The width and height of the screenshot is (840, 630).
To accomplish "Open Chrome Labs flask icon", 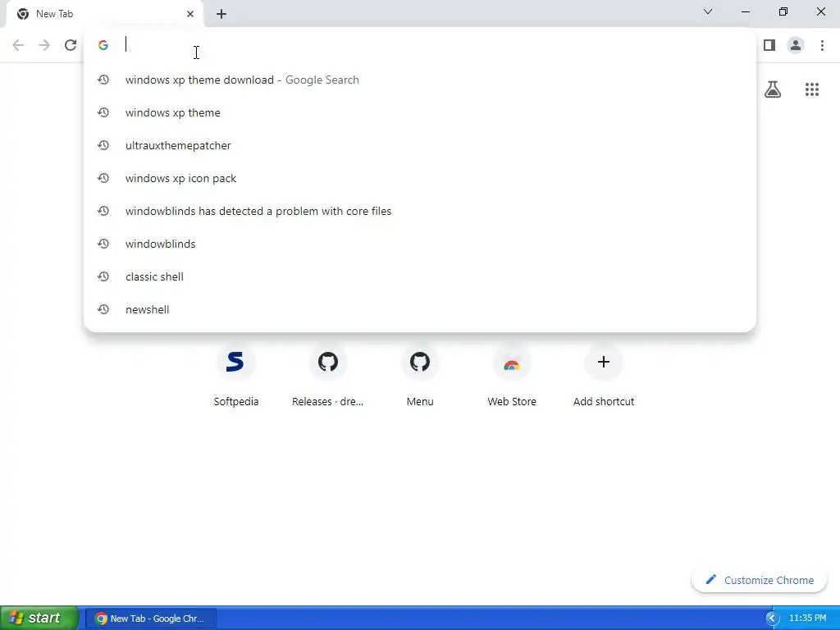I will point(773,89).
